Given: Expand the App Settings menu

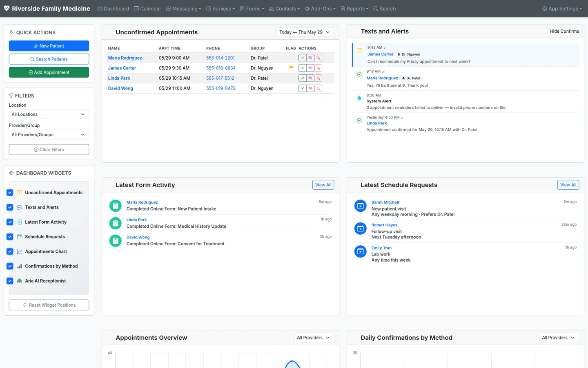Looking at the screenshot, I should pos(562,9).
